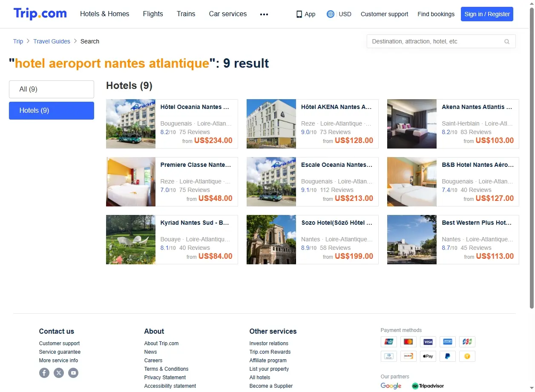Open Customer support in header

384,14
